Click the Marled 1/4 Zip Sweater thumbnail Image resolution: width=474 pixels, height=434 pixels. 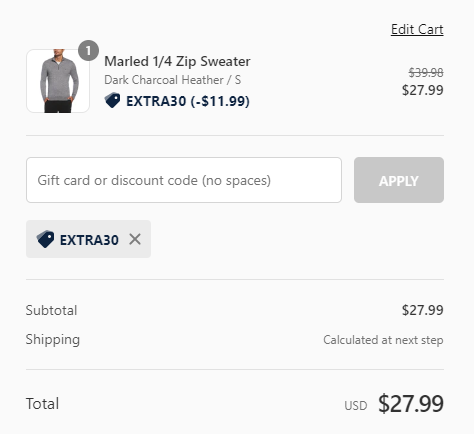click(58, 81)
